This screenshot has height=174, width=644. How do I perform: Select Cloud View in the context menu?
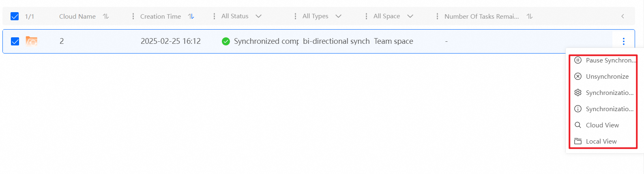tap(602, 125)
